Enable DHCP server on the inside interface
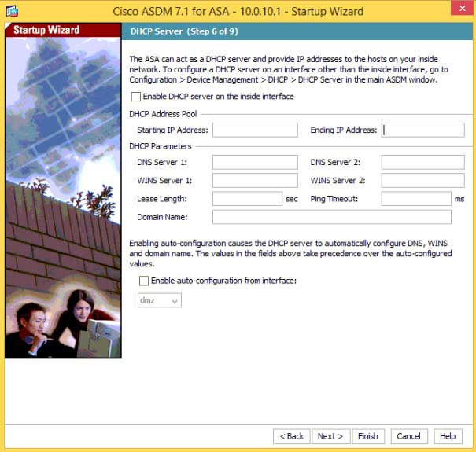The width and height of the screenshot is (476, 452). [x=135, y=97]
